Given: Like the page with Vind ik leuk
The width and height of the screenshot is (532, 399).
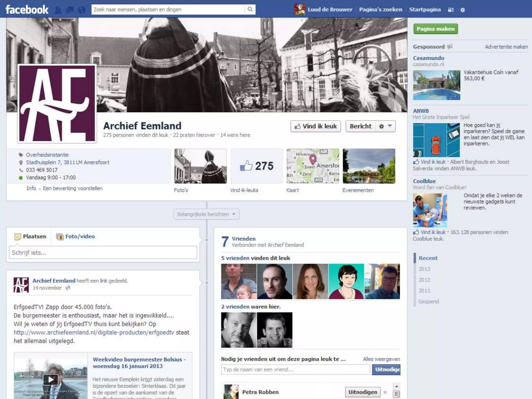Looking at the screenshot, I should 316,126.
